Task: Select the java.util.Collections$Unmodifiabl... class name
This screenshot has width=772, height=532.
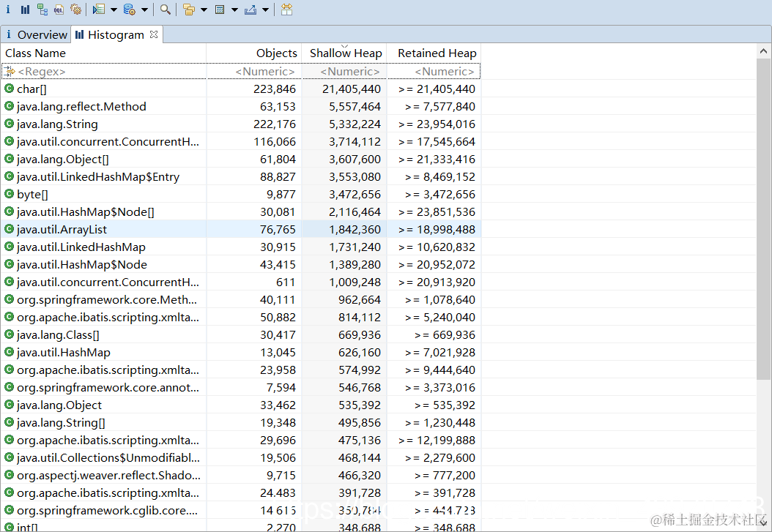Action: pos(108,458)
